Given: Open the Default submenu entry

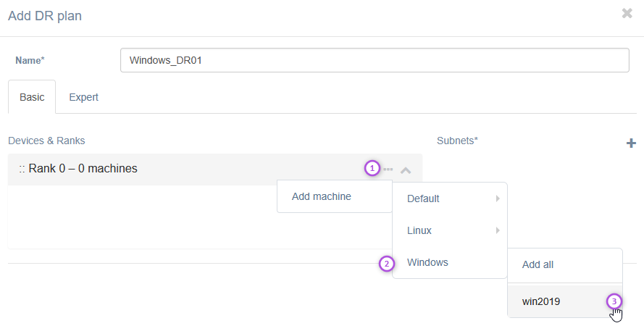Looking at the screenshot, I should click(x=435, y=198).
